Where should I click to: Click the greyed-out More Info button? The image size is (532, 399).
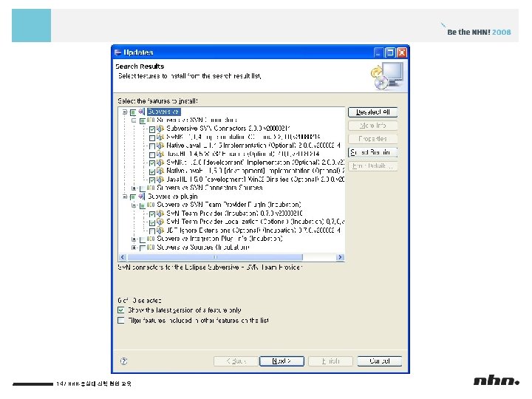372,126
